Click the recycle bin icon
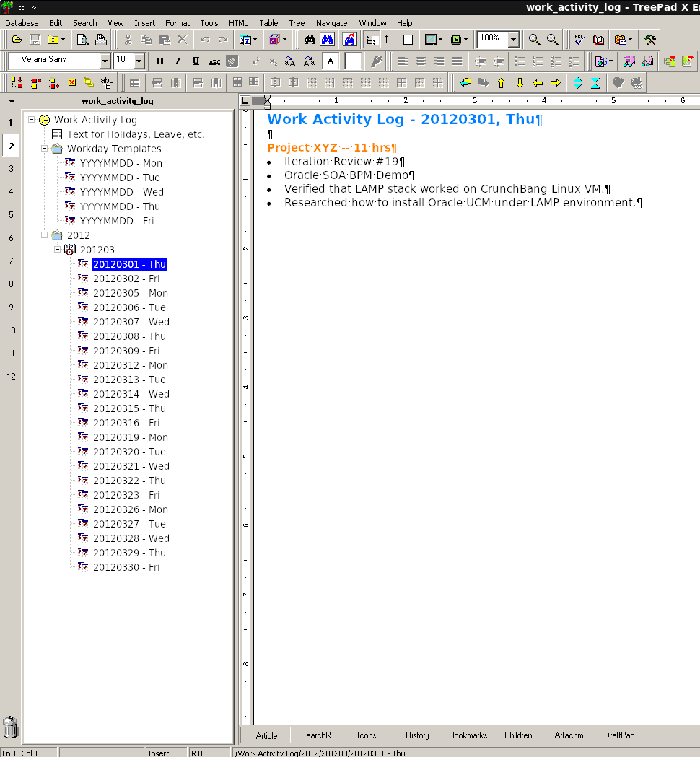700x757 pixels. pyautogui.click(x=10, y=727)
